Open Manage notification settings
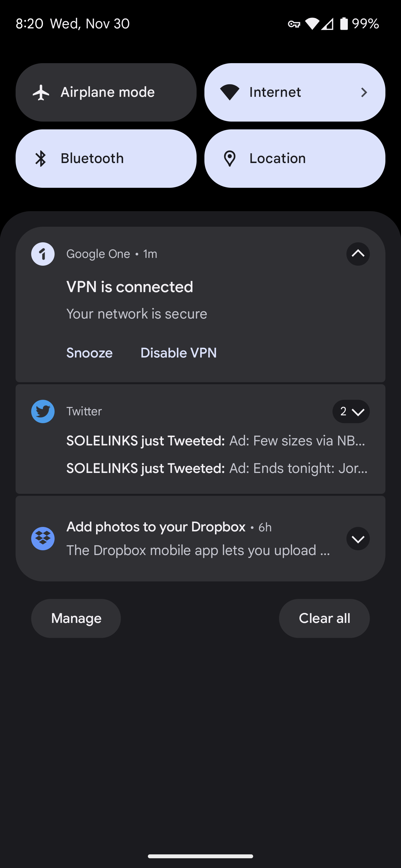 point(76,618)
